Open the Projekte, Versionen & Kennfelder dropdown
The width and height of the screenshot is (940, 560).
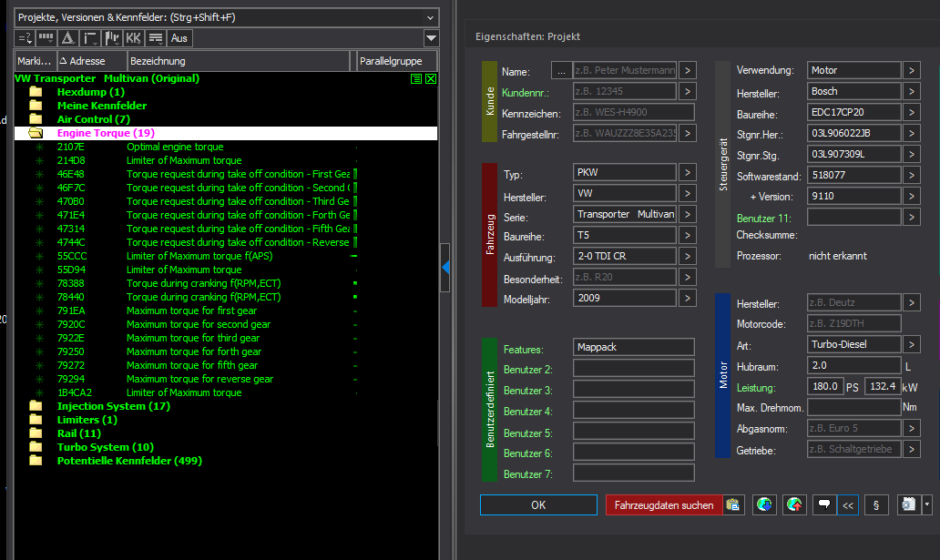[x=430, y=16]
